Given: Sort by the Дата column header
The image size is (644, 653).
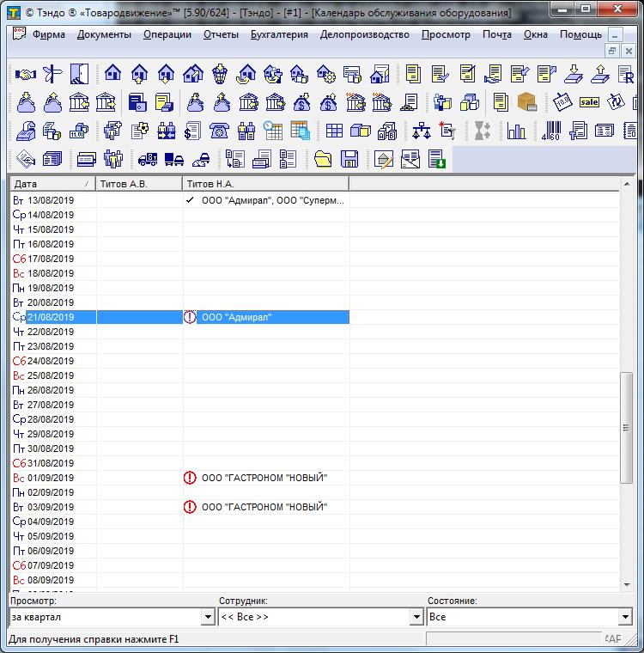Looking at the screenshot, I should pos(52,184).
